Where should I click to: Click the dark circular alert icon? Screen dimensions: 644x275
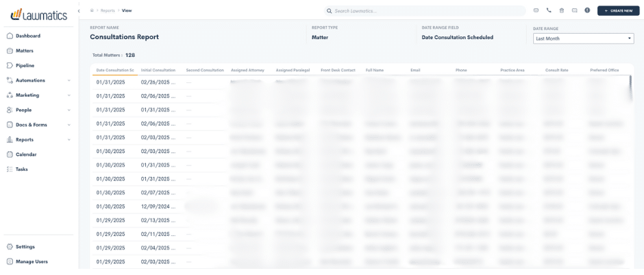[587, 11]
